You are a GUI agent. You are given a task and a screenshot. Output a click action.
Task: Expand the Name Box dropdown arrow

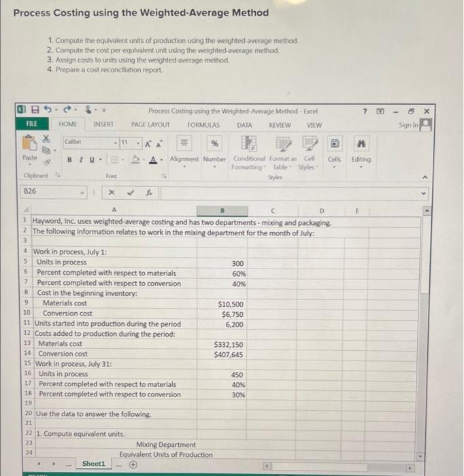pyautogui.click(x=82, y=192)
